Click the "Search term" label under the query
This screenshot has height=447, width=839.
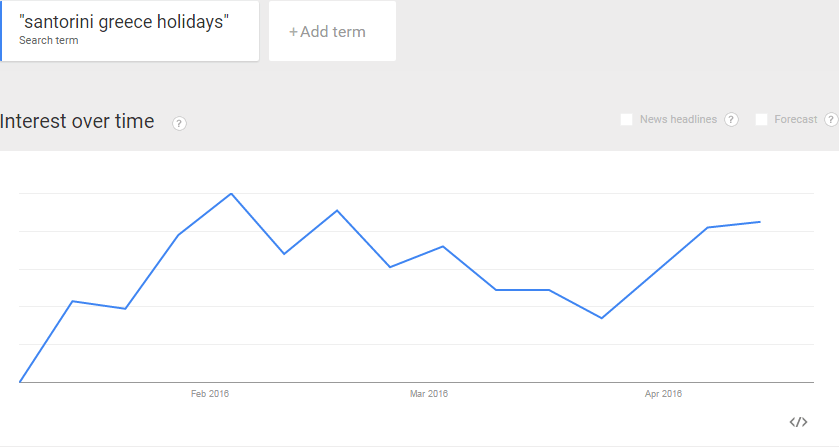click(x=48, y=41)
